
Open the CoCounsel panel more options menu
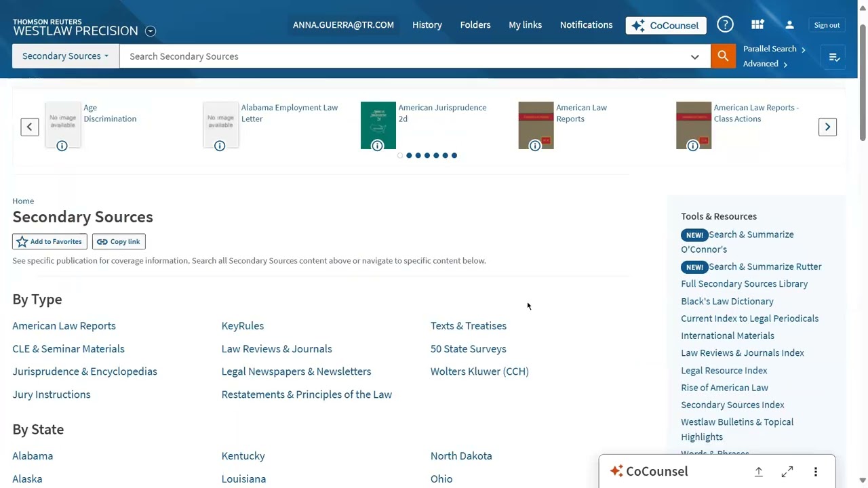point(816,472)
